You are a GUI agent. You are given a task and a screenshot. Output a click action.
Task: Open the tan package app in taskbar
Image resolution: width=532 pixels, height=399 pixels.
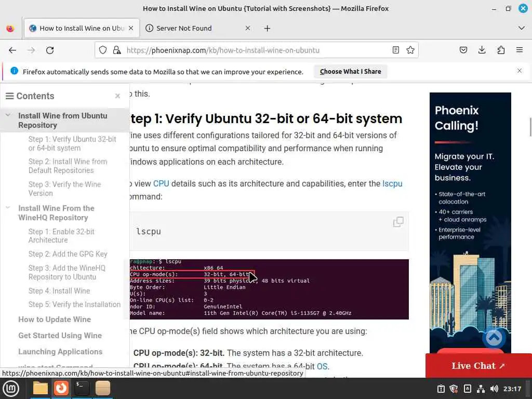(103, 388)
